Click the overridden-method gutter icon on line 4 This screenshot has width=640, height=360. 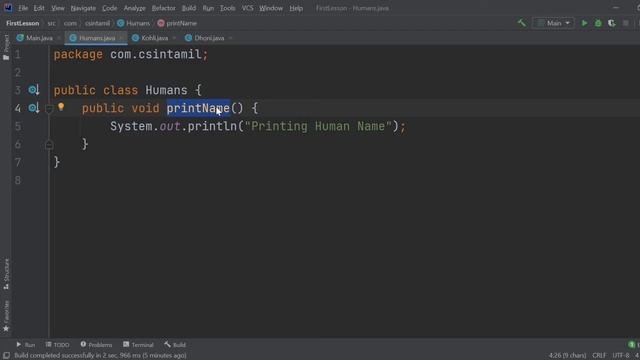pos(33,108)
